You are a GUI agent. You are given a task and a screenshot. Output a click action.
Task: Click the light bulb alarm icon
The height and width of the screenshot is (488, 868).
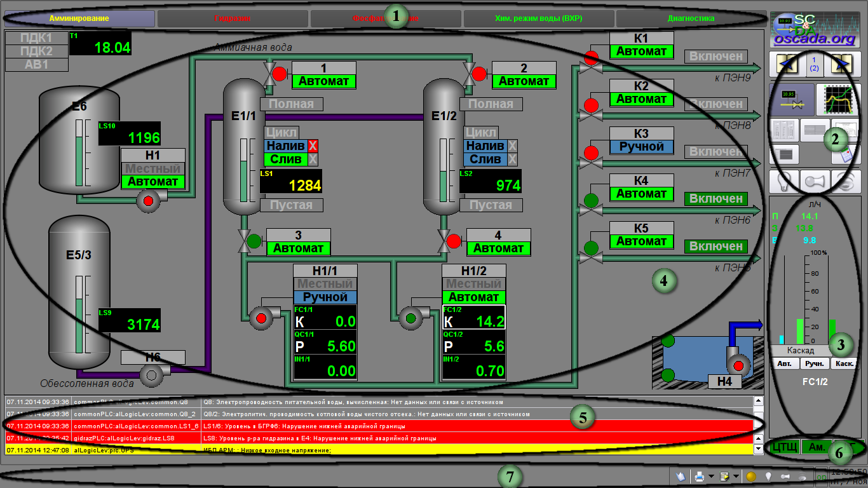[783, 181]
